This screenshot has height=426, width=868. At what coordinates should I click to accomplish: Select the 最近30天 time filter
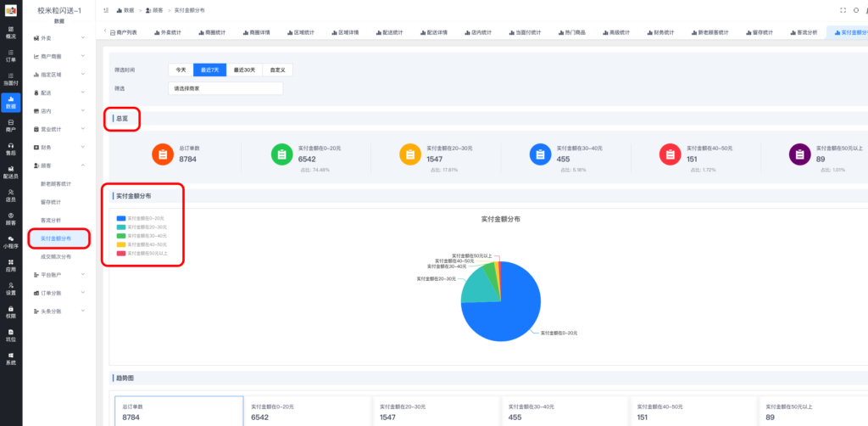pyautogui.click(x=247, y=70)
